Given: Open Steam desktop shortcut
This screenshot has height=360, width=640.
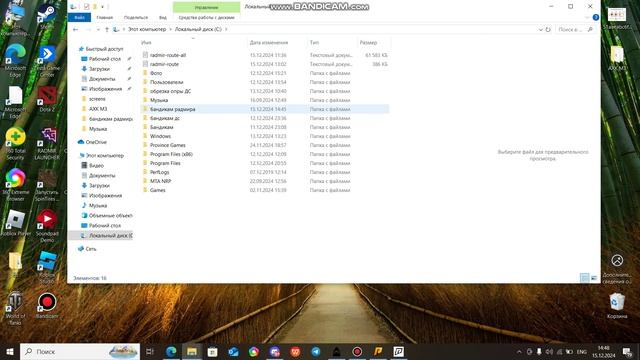Looking at the screenshot, I should pyautogui.click(x=47, y=16).
